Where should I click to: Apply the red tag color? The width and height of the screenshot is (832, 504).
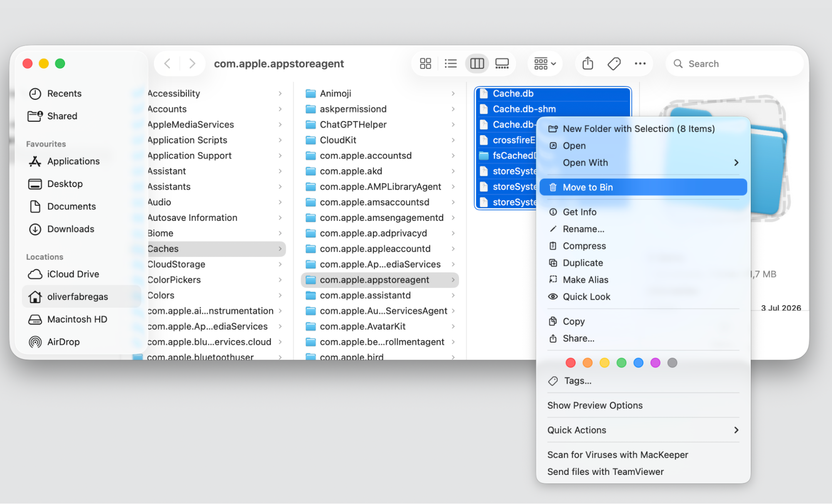click(x=571, y=363)
